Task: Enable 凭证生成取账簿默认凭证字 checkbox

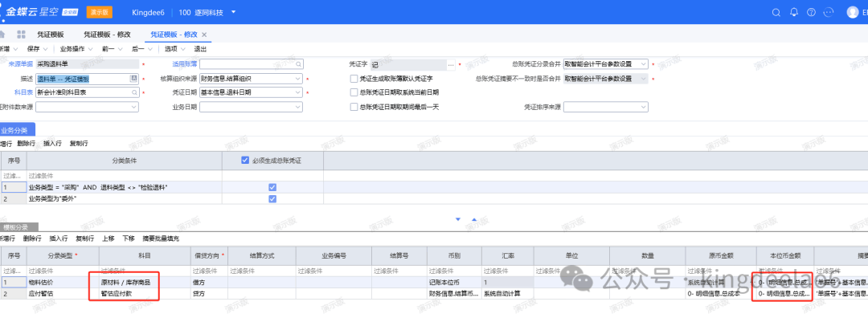Action: point(354,79)
